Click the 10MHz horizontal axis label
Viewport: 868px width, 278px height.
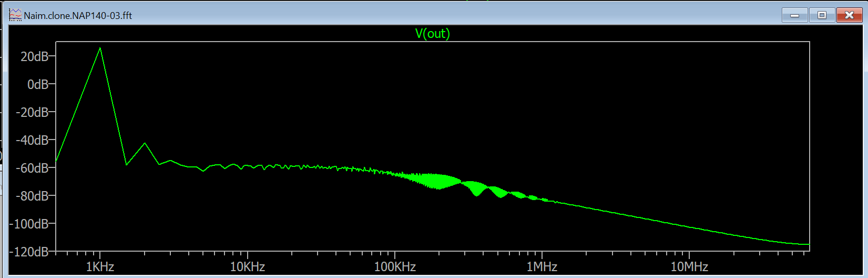(x=689, y=266)
